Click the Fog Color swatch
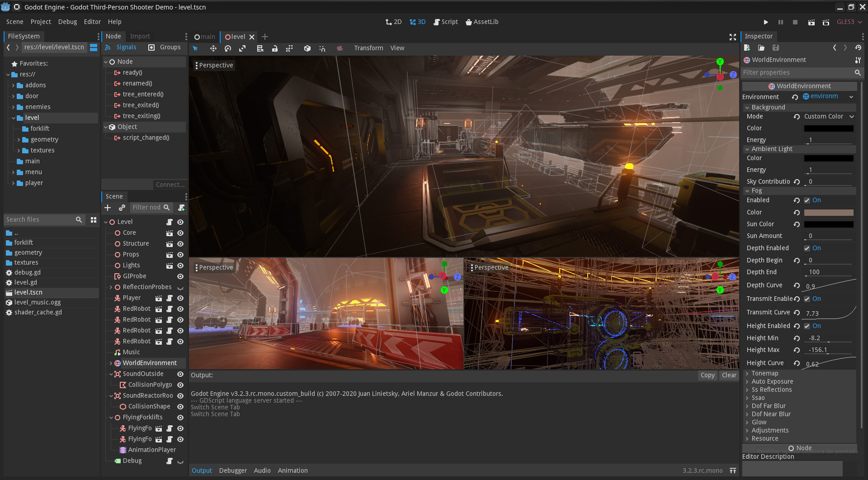The width and height of the screenshot is (868, 480). coord(829,213)
